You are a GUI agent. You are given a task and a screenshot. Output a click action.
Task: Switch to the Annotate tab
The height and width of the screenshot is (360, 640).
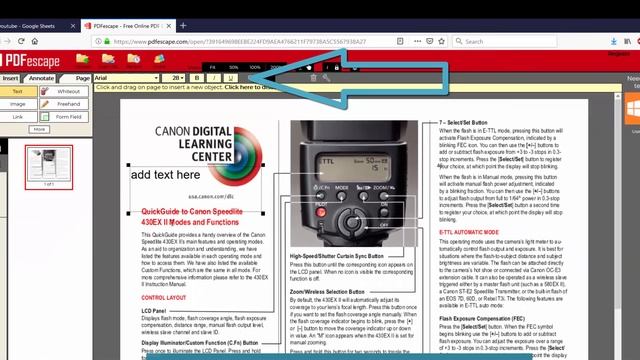tap(41, 78)
